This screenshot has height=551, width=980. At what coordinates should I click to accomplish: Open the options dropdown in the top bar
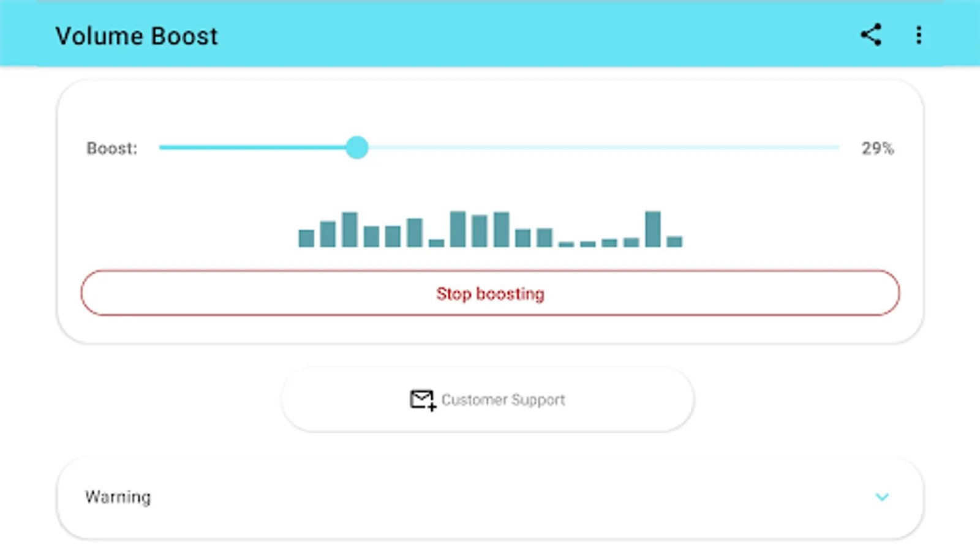tap(918, 35)
